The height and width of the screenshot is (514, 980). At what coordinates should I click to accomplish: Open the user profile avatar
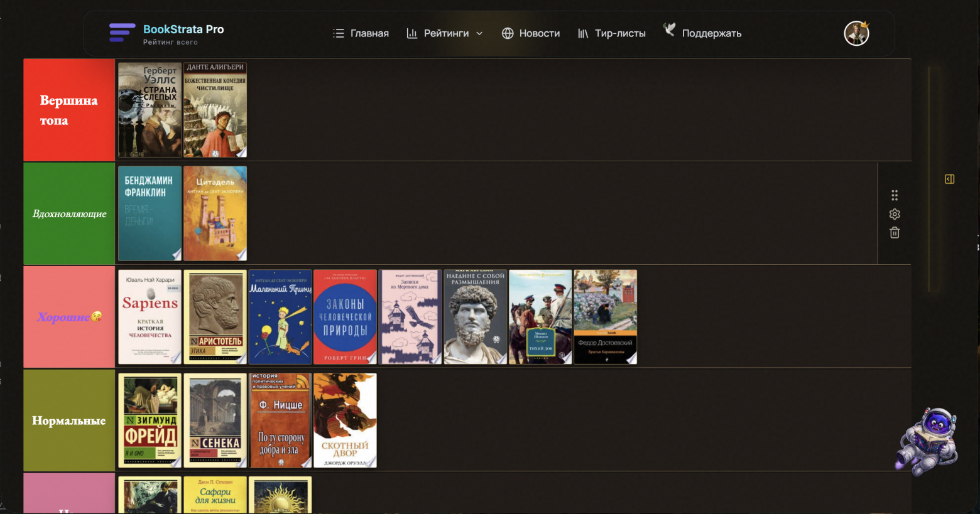[856, 33]
